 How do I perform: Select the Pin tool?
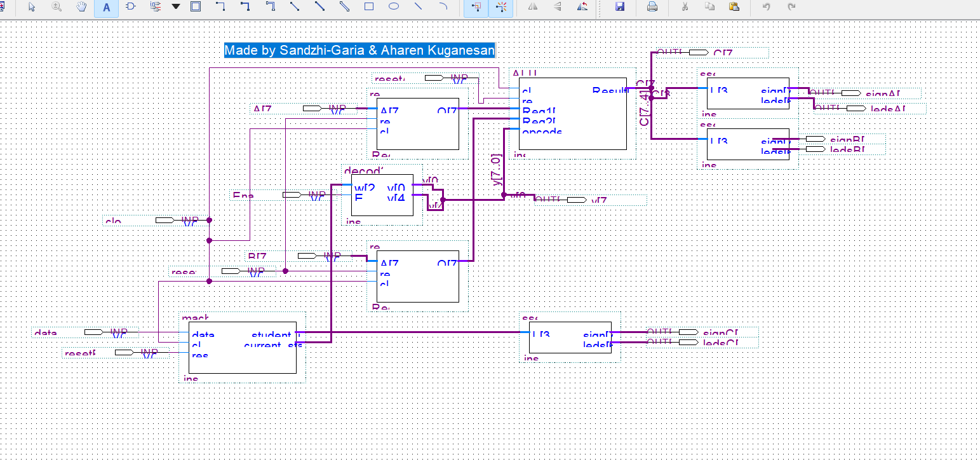coord(156,7)
